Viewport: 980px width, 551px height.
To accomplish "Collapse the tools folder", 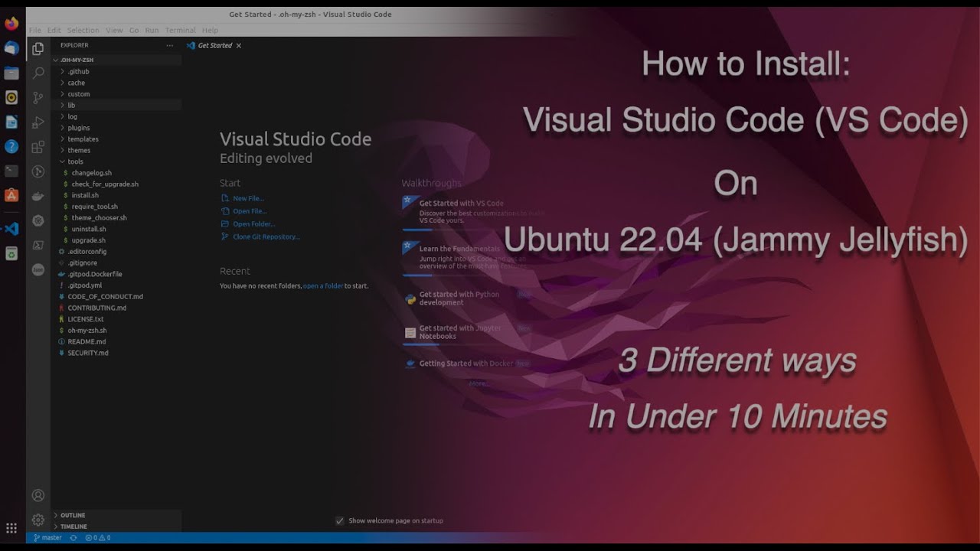I will [x=116, y=161].
